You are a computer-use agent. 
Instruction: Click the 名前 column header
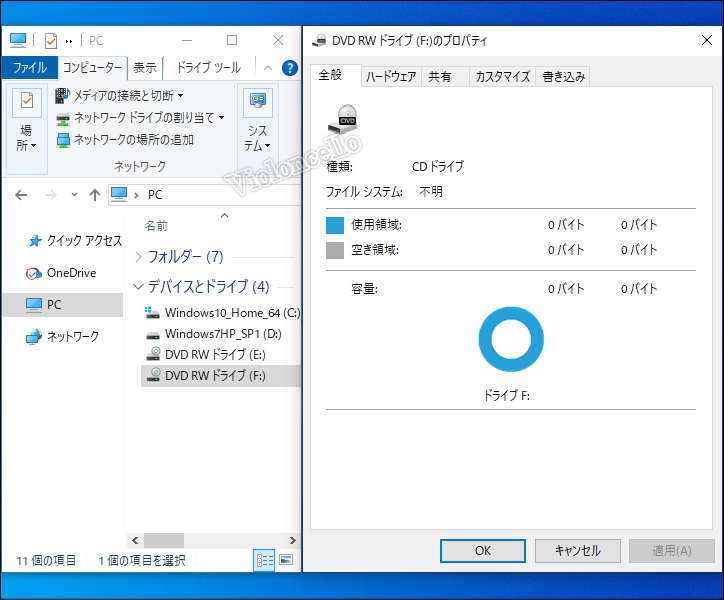tap(156, 226)
